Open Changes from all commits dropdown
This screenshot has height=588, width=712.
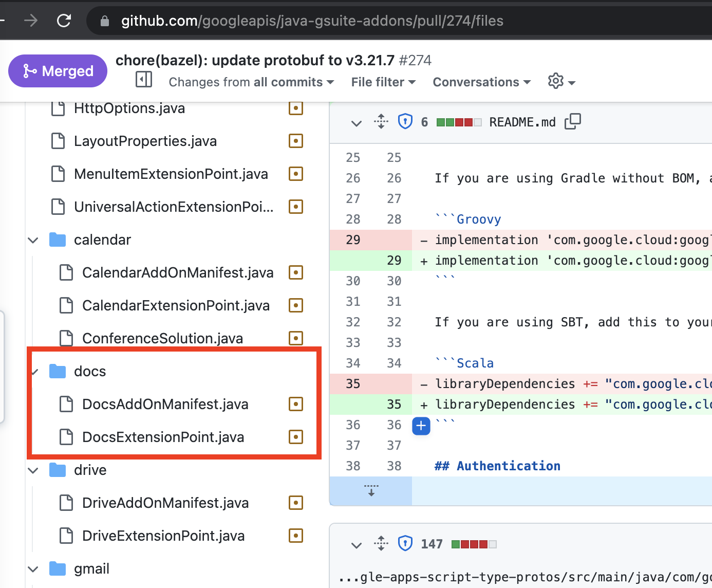pos(251,82)
